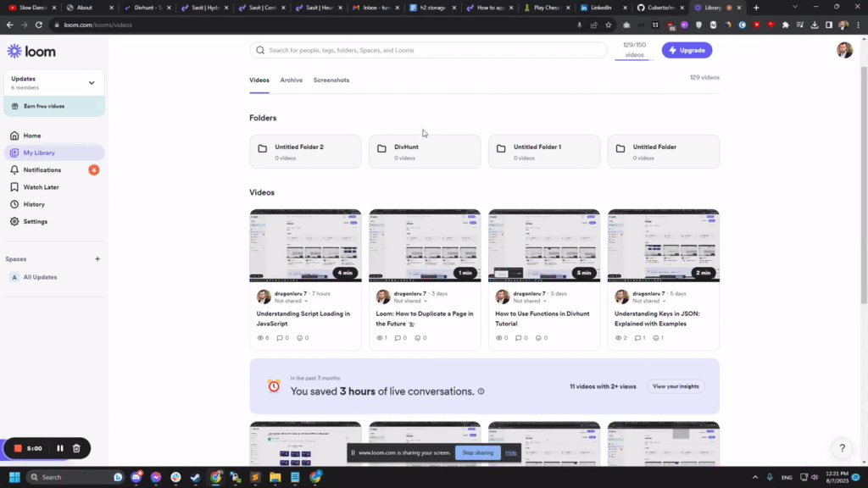Open File Explorer from the taskbar

(275, 477)
